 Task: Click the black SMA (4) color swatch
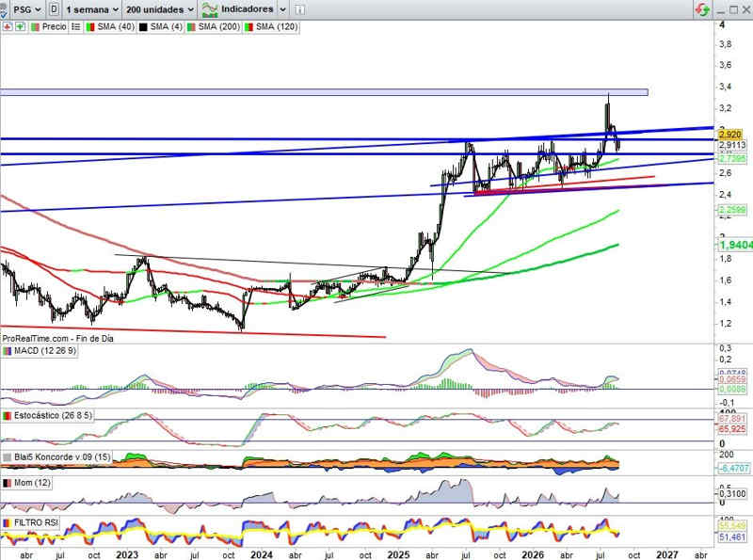143,27
